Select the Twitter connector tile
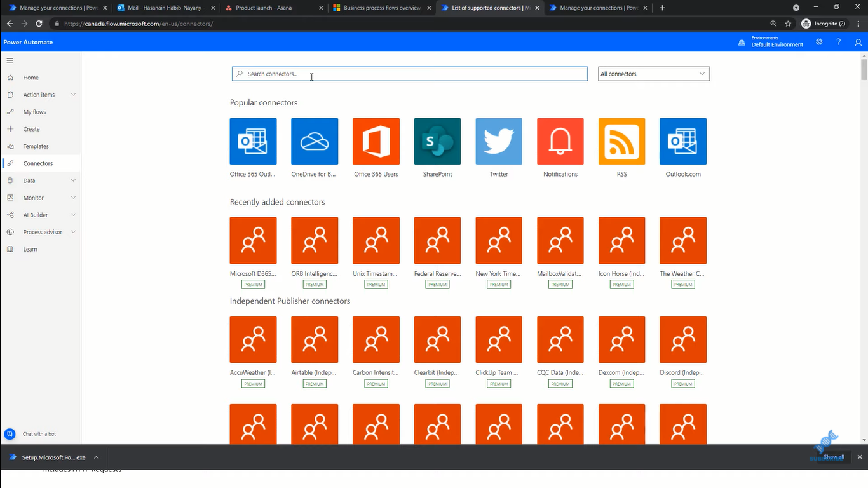The height and width of the screenshot is (488, 868). point(499,141)
